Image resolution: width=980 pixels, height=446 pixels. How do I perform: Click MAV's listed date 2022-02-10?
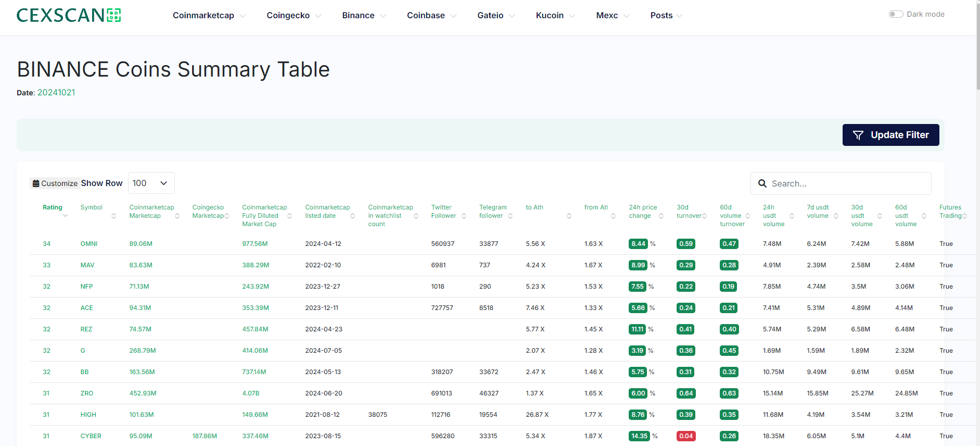click(323, 265)
